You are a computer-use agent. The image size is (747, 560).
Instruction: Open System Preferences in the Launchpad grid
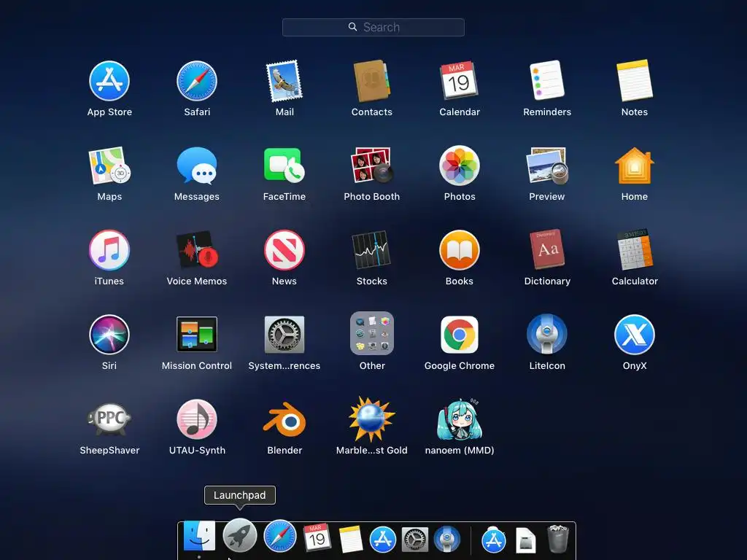[285, 335]
